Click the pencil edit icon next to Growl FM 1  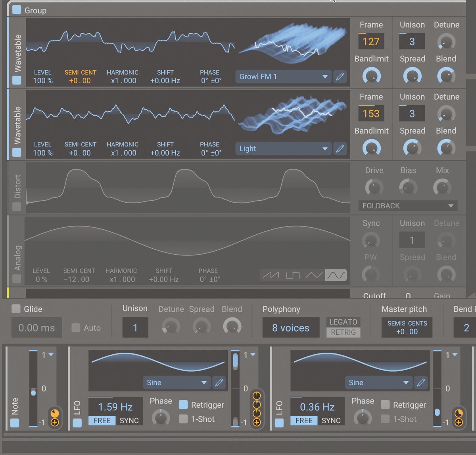coord(340,76)
